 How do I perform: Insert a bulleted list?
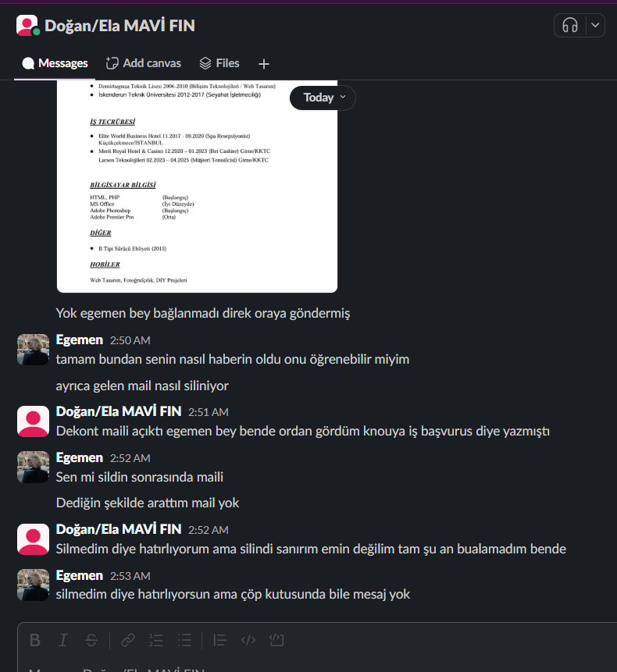click(x=184, y=640)
